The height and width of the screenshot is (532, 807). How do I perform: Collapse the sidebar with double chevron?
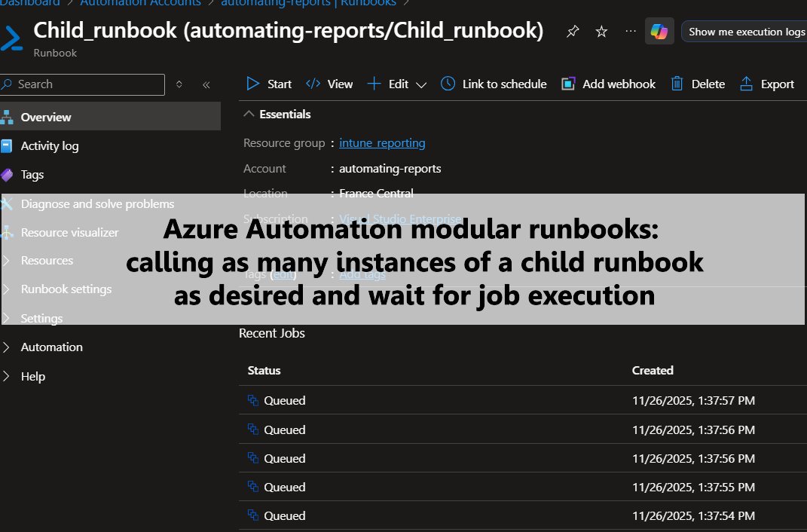206,85
